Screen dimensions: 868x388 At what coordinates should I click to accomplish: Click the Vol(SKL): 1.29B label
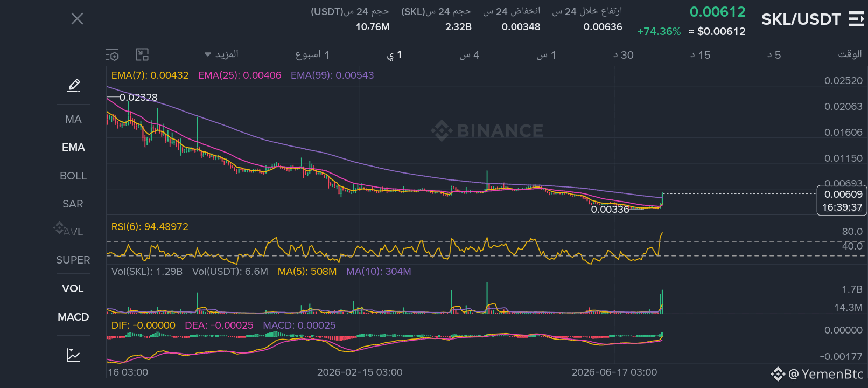coord(147,272)
